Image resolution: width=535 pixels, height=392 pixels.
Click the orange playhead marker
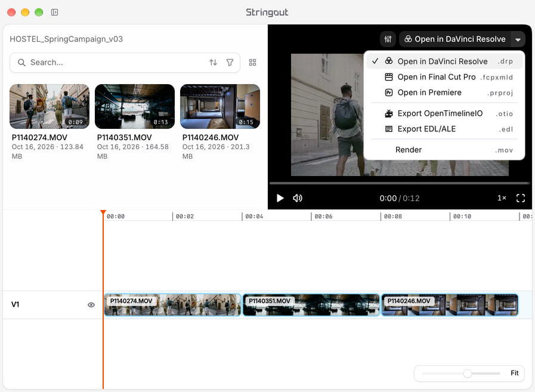click(103, 212)
